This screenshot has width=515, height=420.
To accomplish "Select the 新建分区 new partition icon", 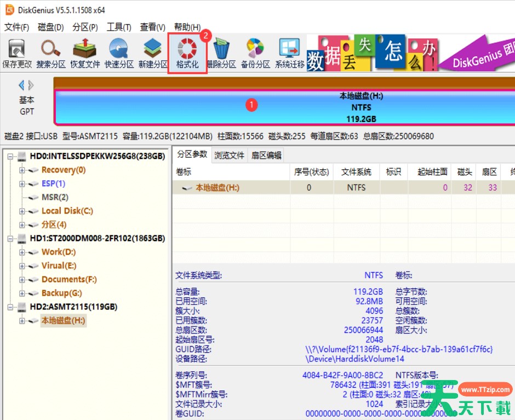I will [153, 53].
